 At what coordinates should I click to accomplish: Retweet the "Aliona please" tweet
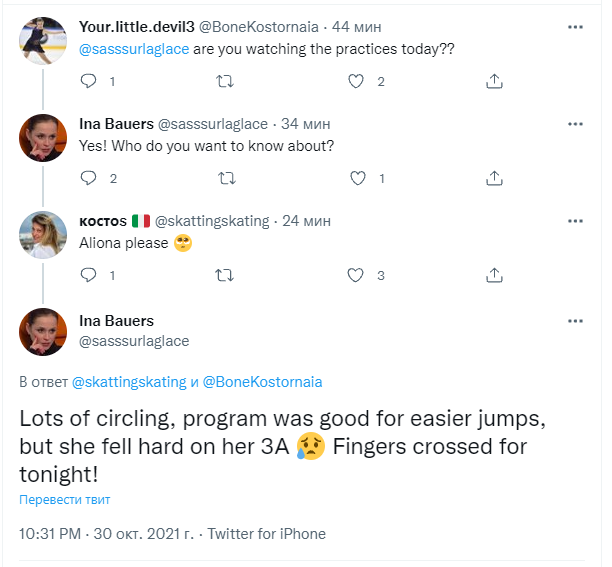(x=226, y=275)
